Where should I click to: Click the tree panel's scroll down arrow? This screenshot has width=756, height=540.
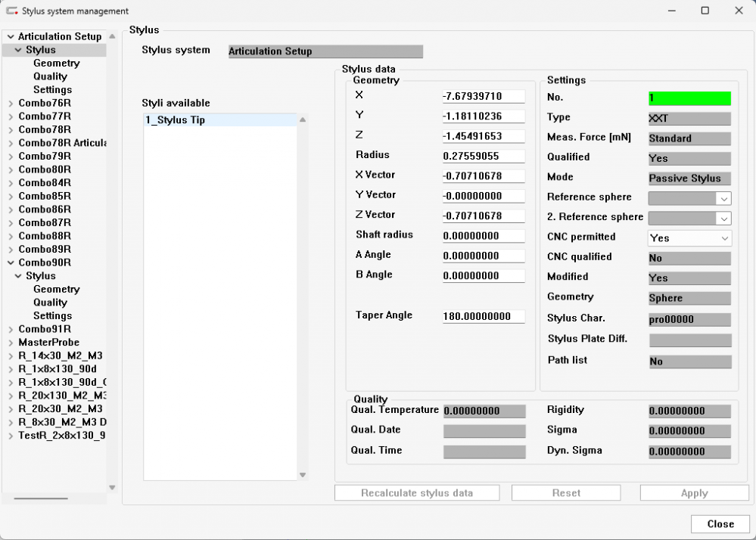(112, 488)
